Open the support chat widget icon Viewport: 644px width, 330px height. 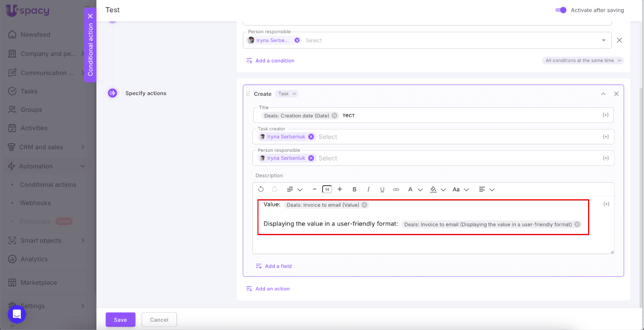[x=17, y=314]
